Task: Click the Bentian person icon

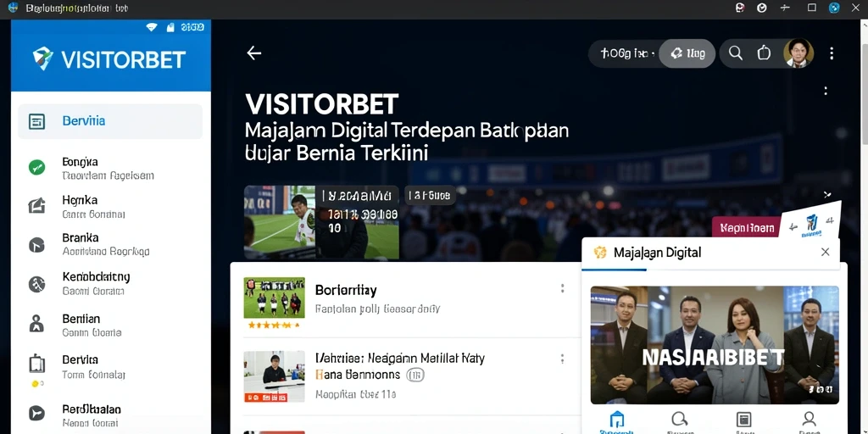Action: [x=36, y=323]
